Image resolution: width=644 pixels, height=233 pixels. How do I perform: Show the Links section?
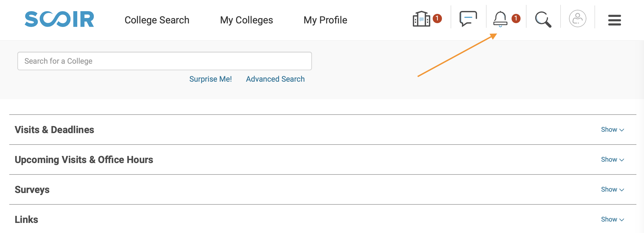point(612,219)
